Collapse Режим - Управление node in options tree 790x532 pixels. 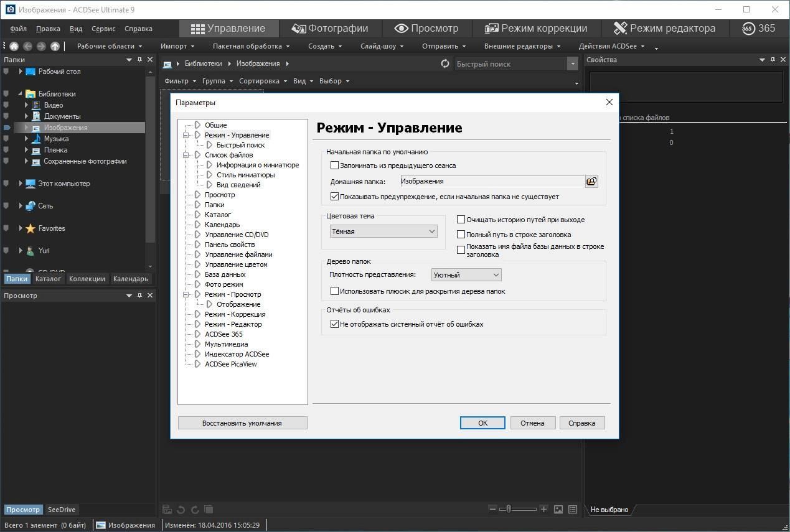pyautogui.click(x=186, y=135)
